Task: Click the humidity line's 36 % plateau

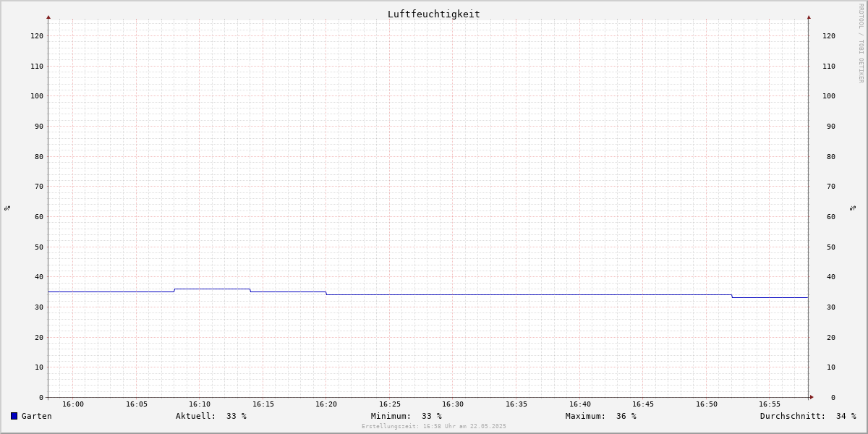Action: tap(212, 289)
